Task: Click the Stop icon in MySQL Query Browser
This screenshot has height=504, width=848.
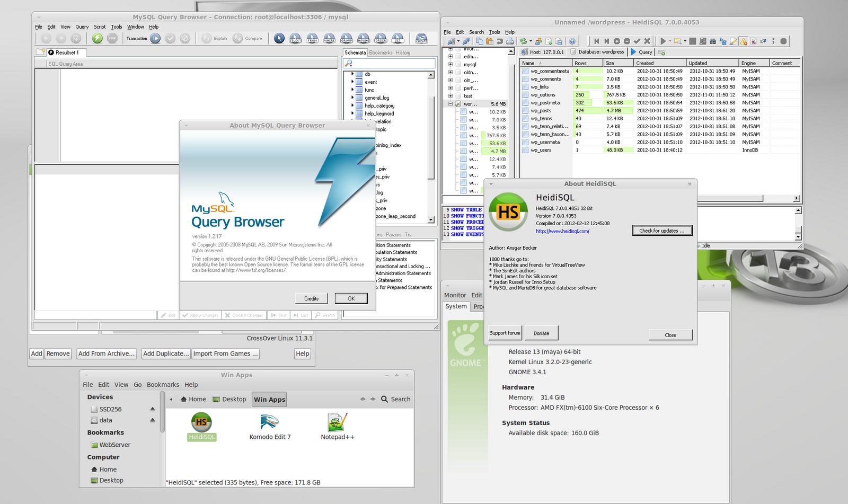Action: 112,38
